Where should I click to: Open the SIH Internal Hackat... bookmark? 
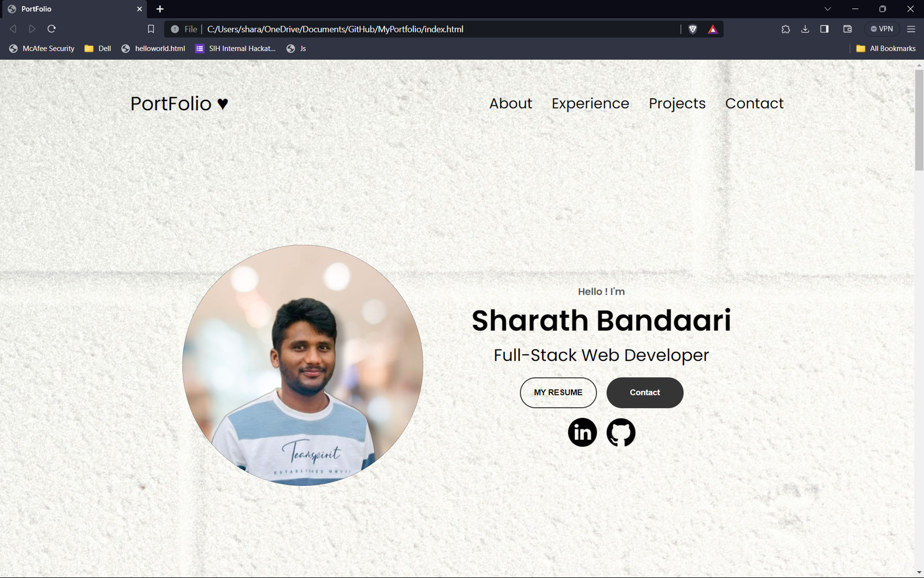click(235, 49)
